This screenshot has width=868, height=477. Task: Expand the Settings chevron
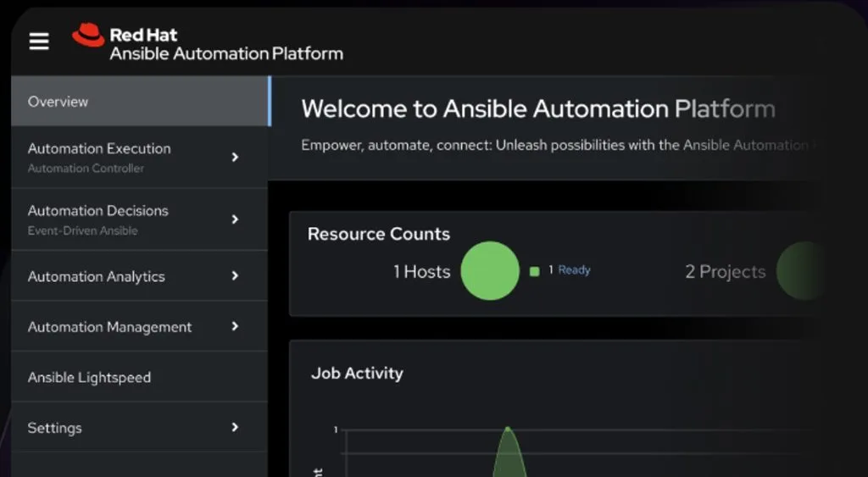(236, 427)
